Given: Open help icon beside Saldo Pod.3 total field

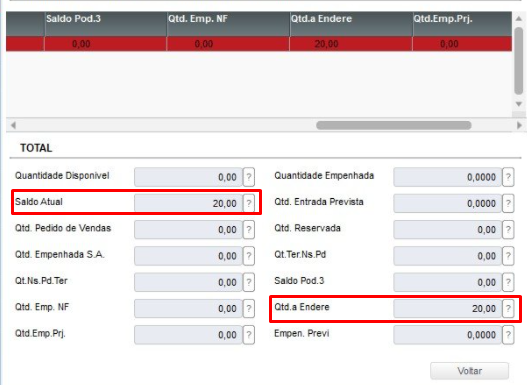Looking at the screenshot, I should click(x=508, y=282).
